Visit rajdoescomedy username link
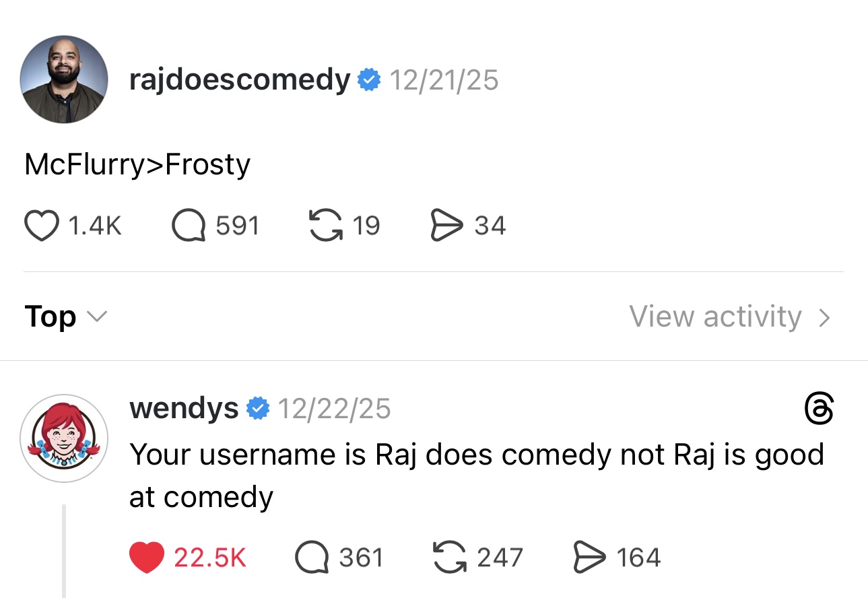This screenshot has width=868, height=598. 240,80
